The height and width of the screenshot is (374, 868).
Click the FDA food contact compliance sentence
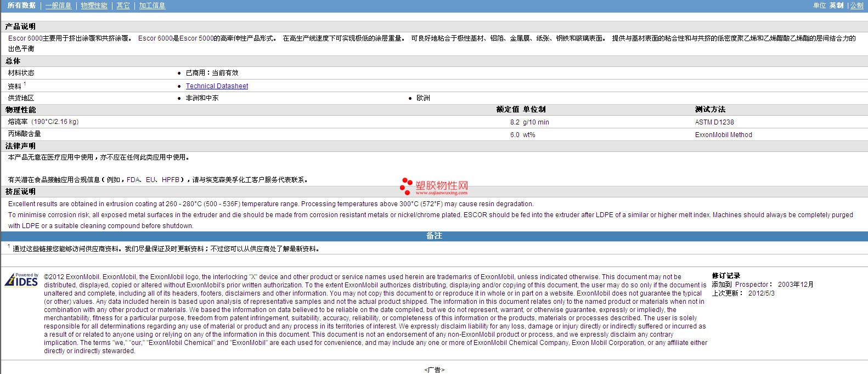pyautogui.click(x=159, y=180)
